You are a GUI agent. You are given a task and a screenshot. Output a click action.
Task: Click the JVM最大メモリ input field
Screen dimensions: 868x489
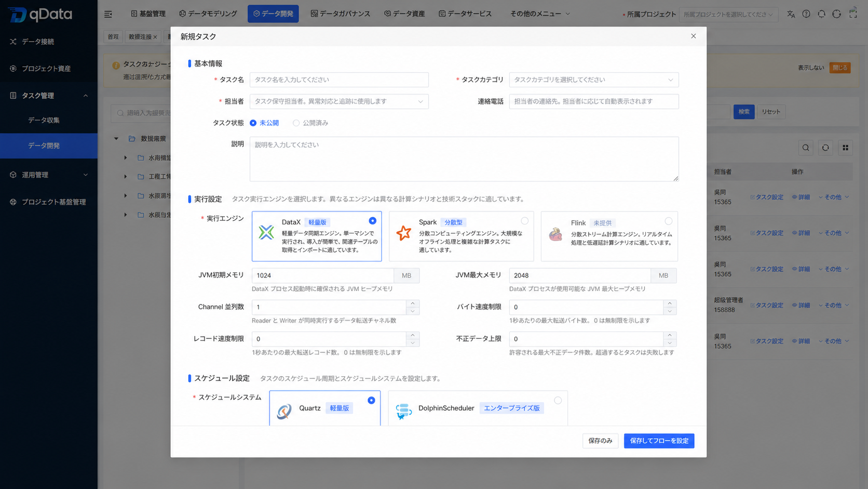580,275
